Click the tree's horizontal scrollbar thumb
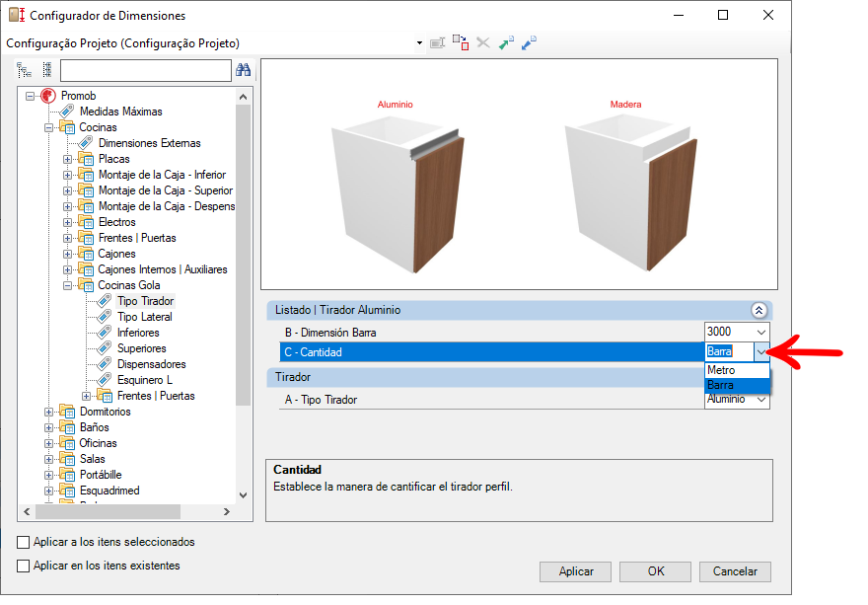This screenshot has width=868, height=605. click(x=108, y=511)
